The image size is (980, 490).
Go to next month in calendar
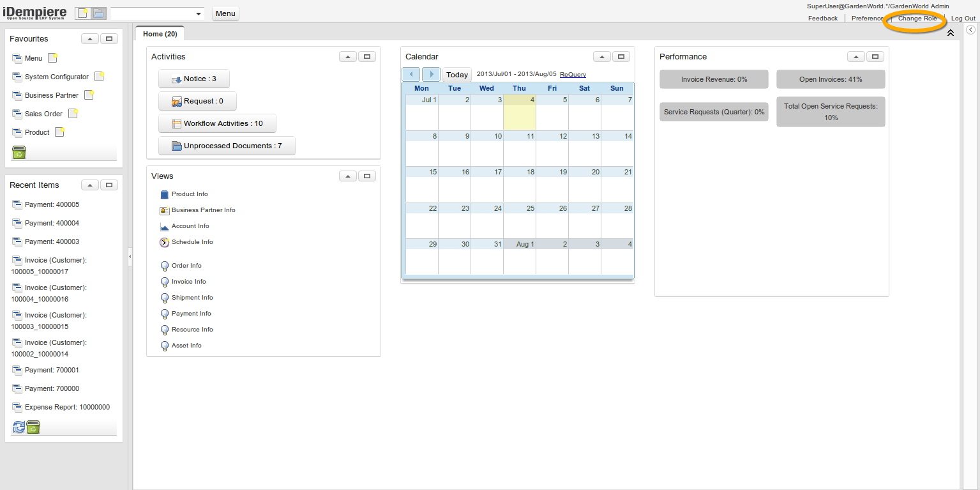[431, 74]
